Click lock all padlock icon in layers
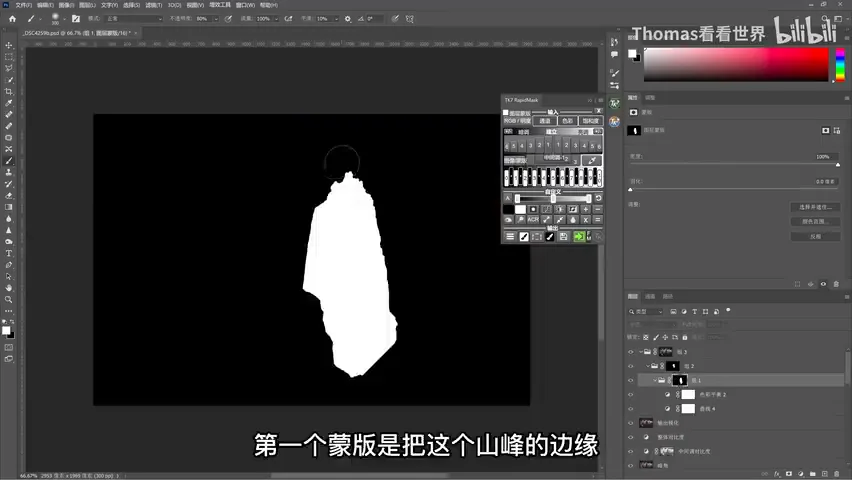Image resolution: width=852 pixels, height=480 pixels. (685, 338)
